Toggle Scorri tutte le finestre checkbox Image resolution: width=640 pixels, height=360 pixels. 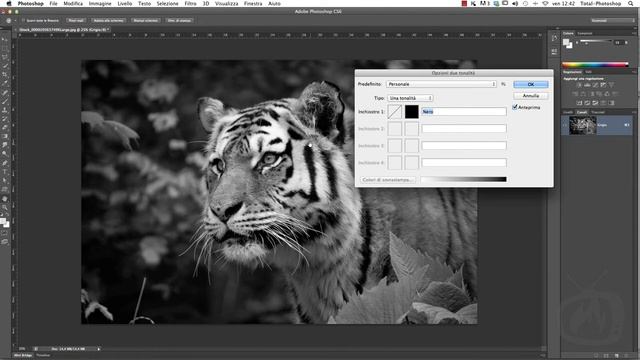click(x=23, y=20)
